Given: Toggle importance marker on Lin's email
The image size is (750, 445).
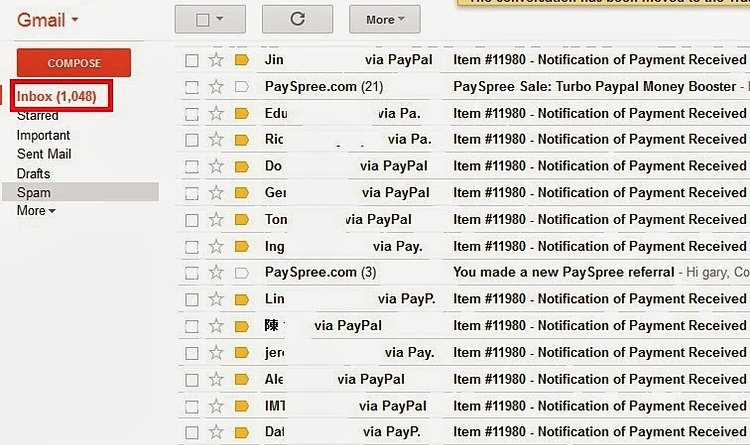Looking at the screenshot, I should [x=242, y=300].
